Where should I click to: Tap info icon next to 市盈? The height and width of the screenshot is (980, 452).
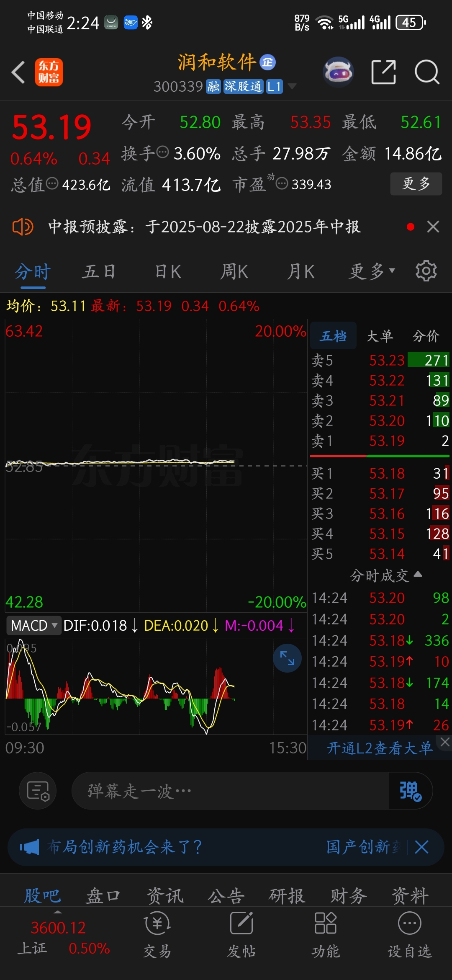[x=282, y=183]
